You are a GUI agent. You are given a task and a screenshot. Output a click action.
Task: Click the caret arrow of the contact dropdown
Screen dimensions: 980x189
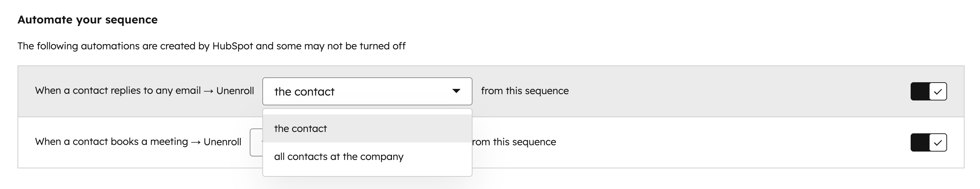[456, 91]
